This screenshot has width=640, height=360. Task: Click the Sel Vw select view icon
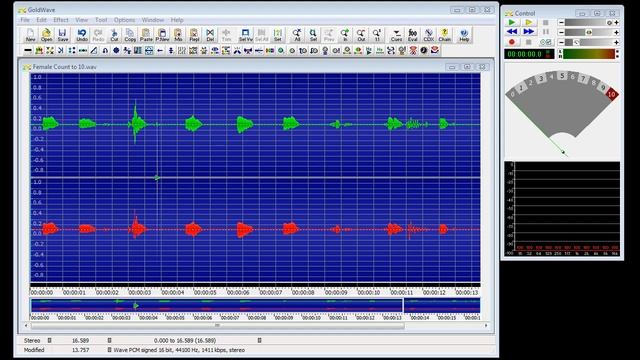[245, 35]
